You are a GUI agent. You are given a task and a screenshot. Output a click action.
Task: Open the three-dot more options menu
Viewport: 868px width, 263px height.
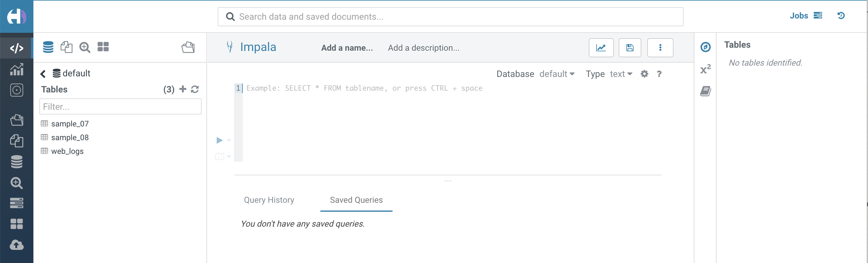coord(660,48)
